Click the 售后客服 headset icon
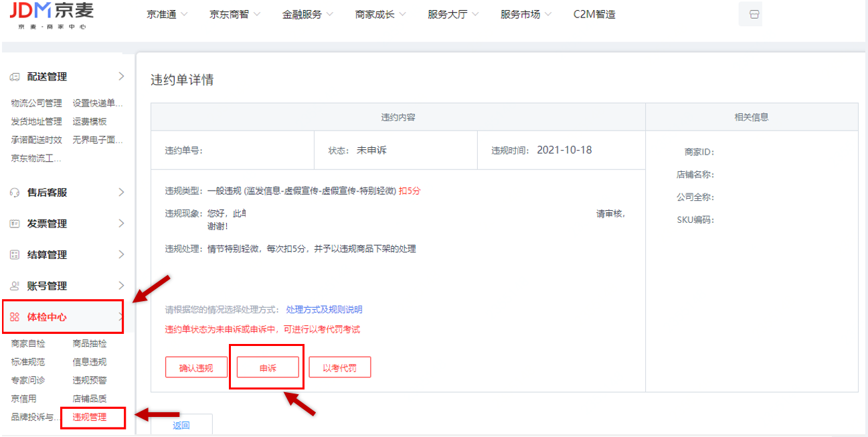The image size is (868, 437). (15, 193)
